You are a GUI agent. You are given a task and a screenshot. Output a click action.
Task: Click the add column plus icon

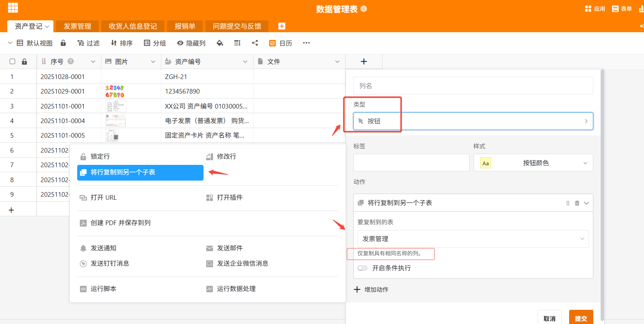tap(364, 62)
